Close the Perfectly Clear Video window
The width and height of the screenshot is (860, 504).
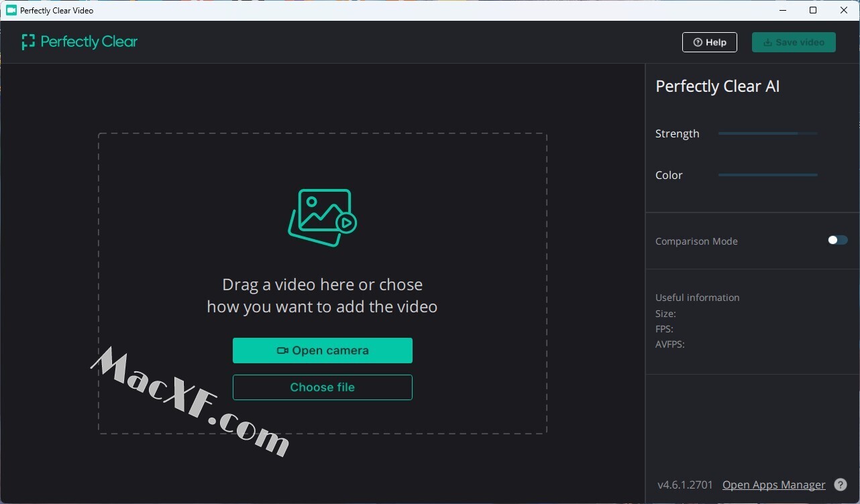(x=844, y=10)
